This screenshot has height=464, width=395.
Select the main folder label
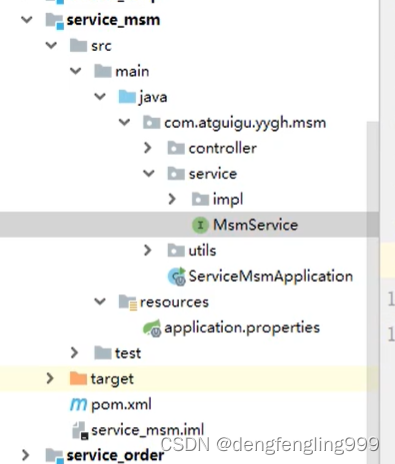click(132, 72)
